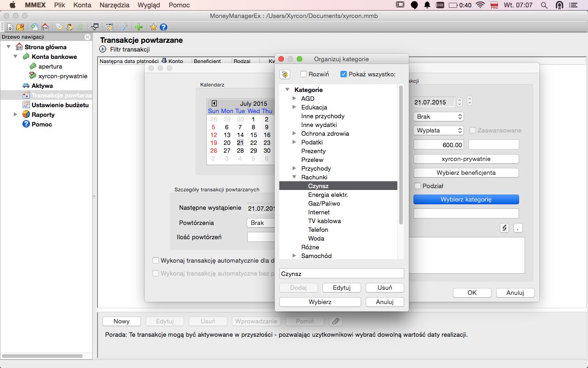Click the Nowy button below transaction list

(x=122, y=321)
